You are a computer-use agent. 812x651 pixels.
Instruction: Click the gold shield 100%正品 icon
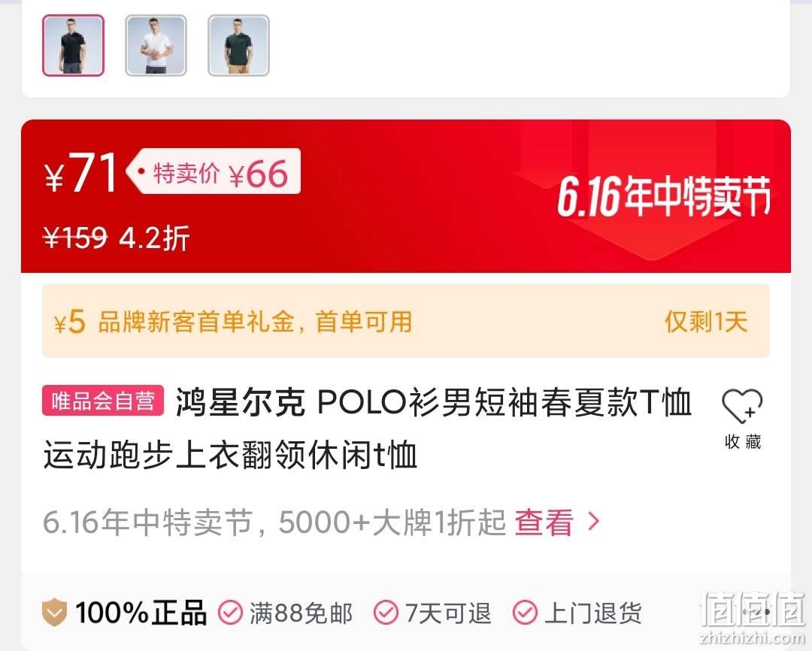point(54,612)
